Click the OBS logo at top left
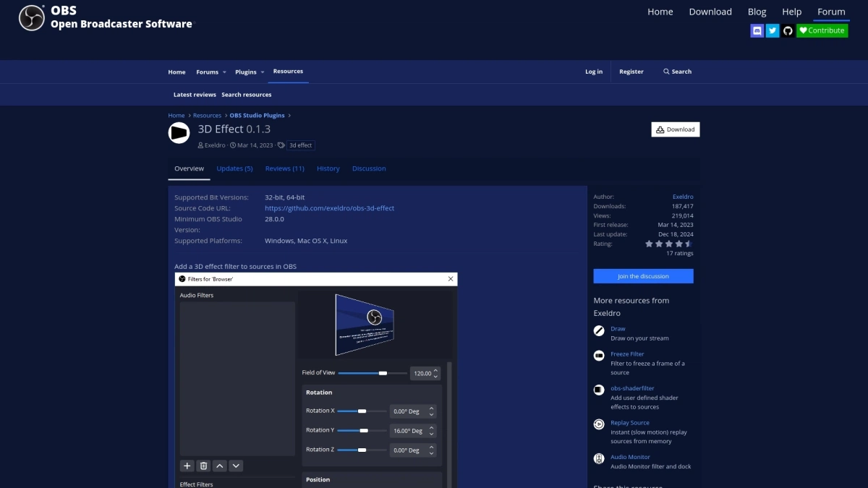This screenshot has width=868, height=488. pos(32,17)
